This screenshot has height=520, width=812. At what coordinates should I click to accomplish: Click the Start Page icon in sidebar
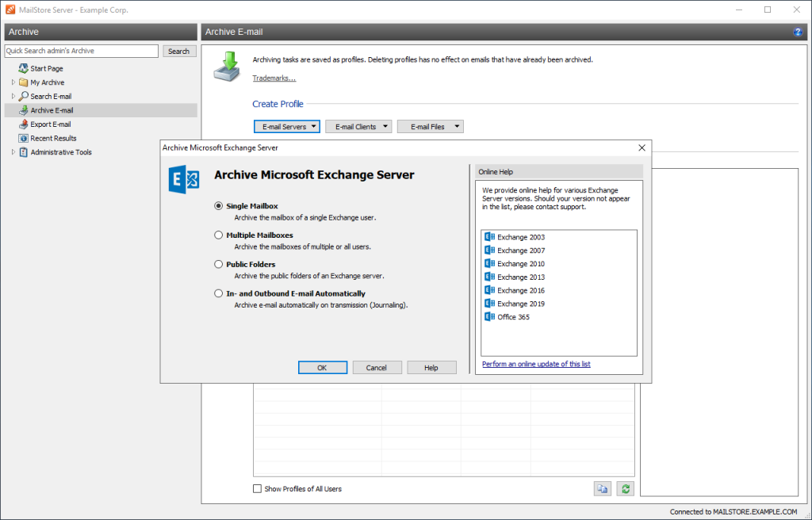pos(24,69)
